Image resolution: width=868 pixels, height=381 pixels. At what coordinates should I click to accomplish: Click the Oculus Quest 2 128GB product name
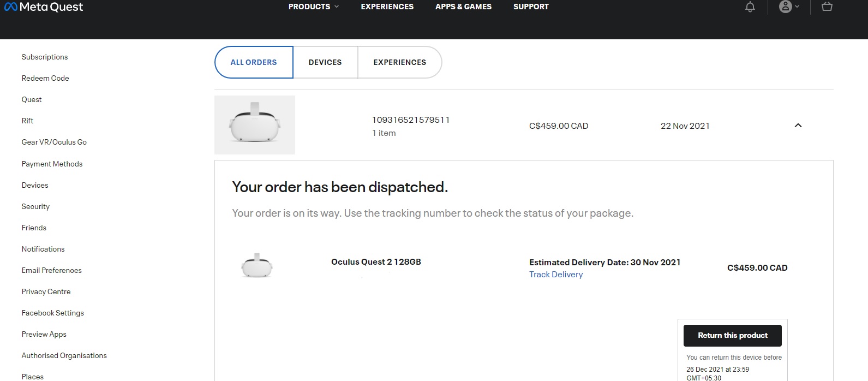(x=376, y=262)
